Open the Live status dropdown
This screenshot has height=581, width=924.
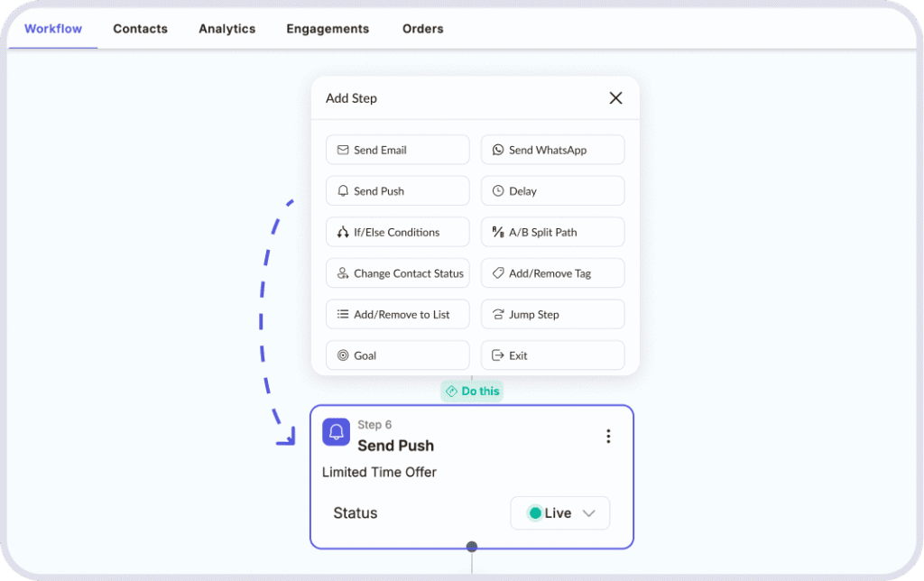[559, 513]
